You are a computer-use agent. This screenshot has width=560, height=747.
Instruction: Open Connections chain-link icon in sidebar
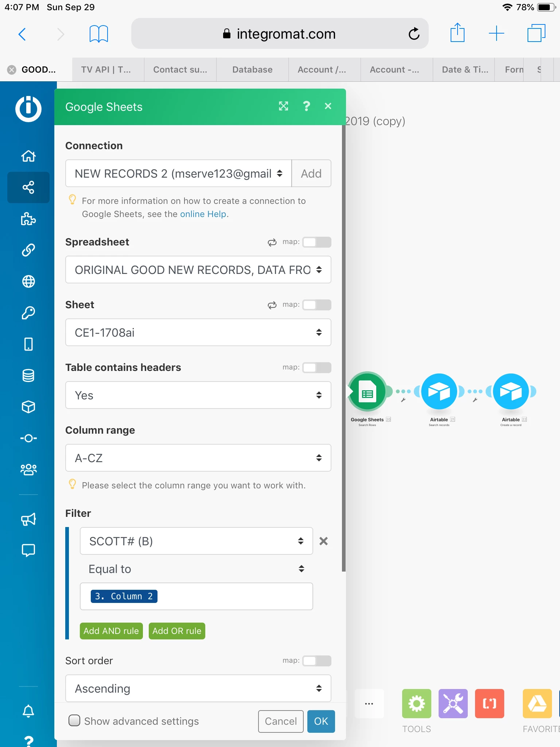pyautogui.click(x=28, y=250)
